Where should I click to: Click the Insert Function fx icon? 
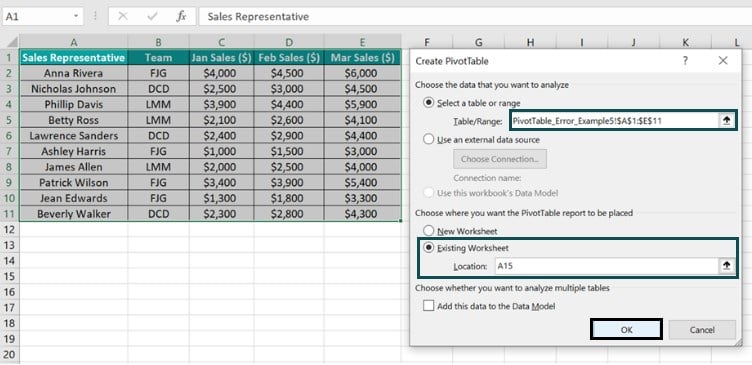(181, 16)
